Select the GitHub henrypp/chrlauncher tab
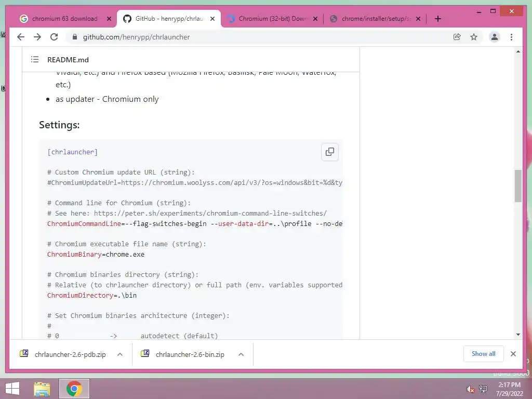This screenshot has width=532, height=399. click(169, 19)
